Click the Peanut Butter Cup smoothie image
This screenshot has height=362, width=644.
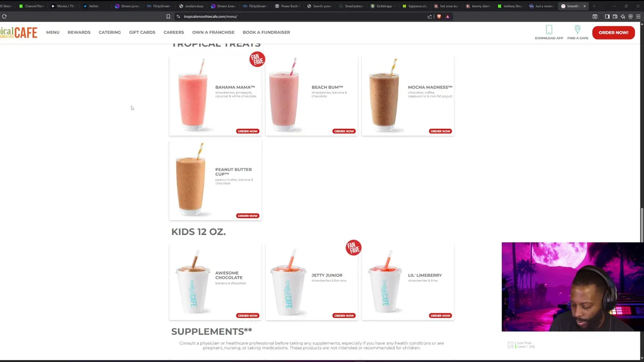[191, 179]
